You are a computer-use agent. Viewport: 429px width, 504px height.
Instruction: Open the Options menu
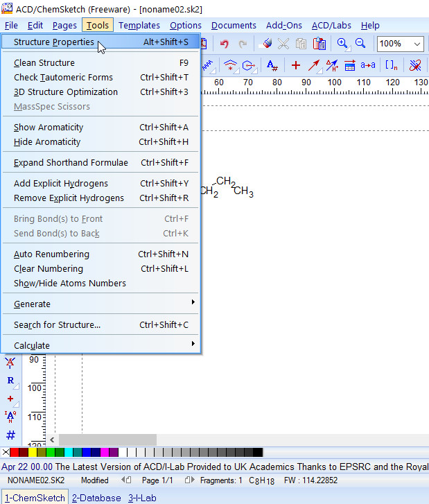tap(186, 25)
